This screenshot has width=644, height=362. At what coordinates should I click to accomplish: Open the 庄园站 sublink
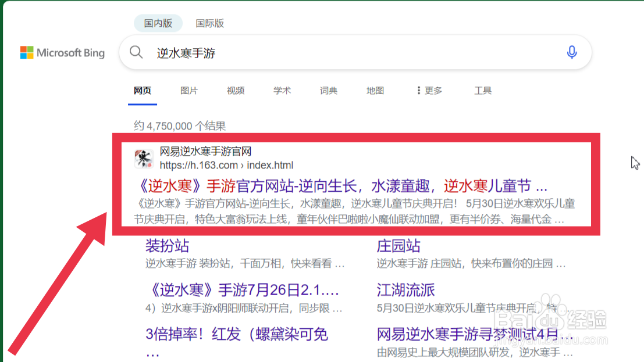[x=399, y=246]
